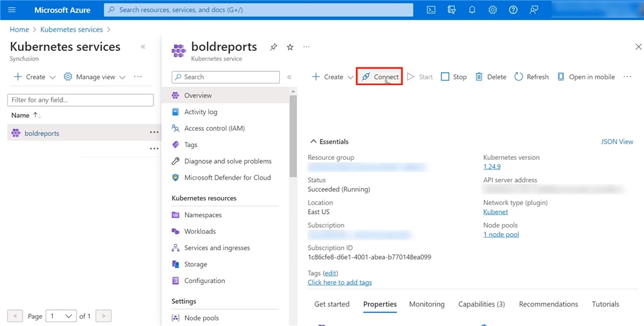
Task: Click the Tags edit link
Action: (331, 273)
